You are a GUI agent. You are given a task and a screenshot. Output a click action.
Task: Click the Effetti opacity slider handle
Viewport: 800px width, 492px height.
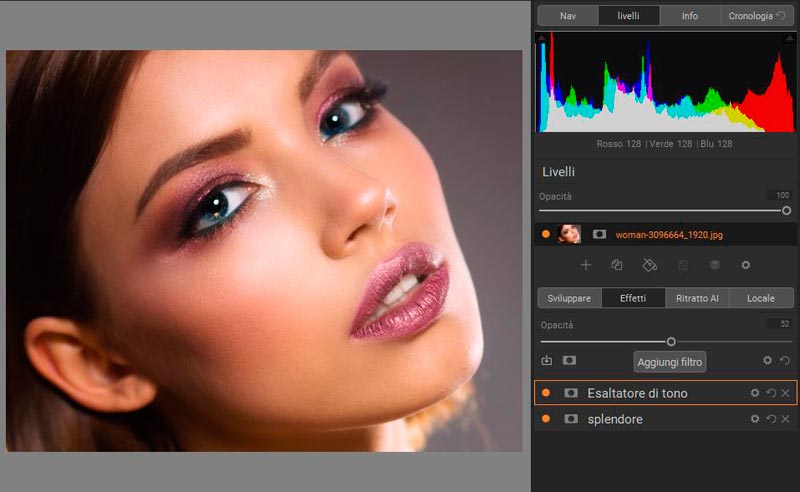[671, 342]
